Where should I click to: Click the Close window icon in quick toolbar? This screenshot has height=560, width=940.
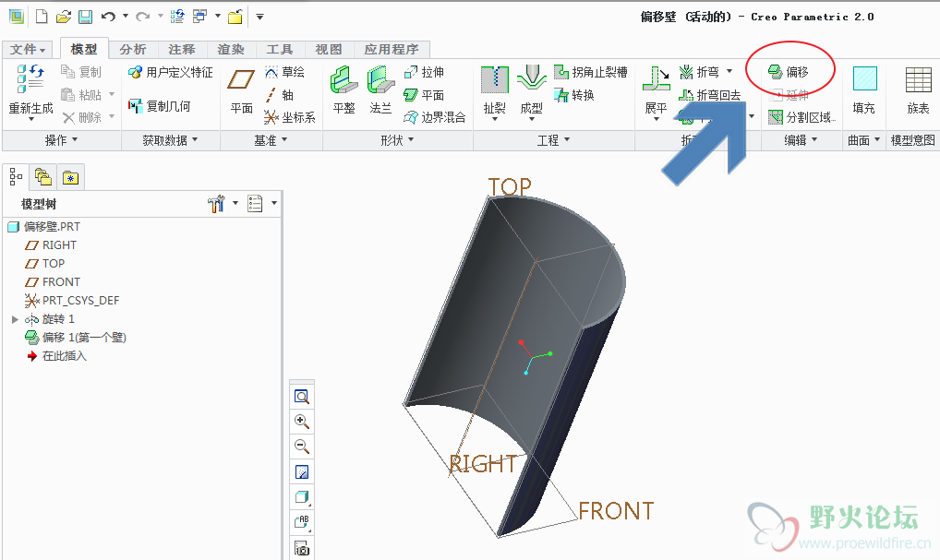pos(235,17)
